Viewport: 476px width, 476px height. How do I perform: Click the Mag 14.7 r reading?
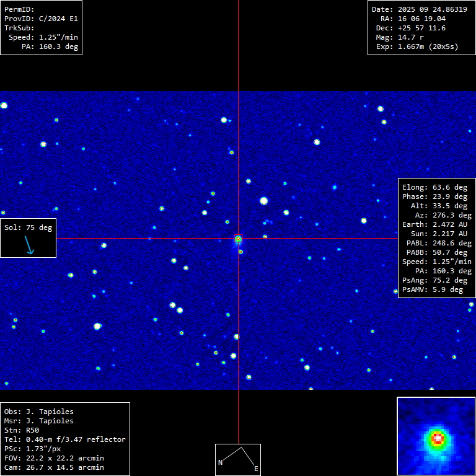[x=400, y=37]
